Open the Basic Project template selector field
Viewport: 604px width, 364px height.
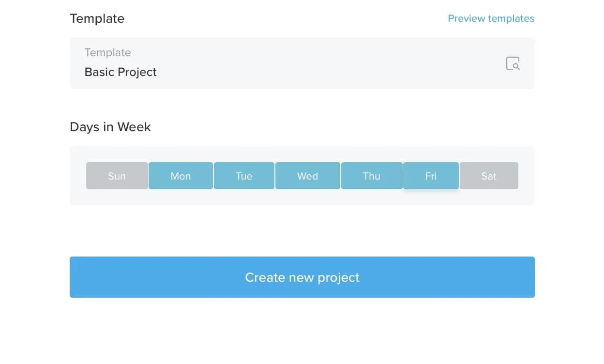[x=302, y=63]
